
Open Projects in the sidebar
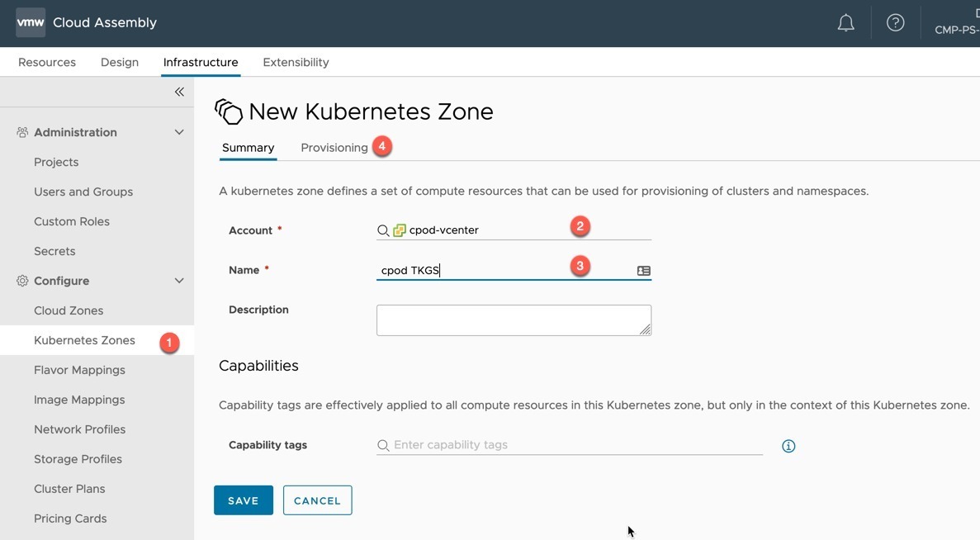click(56, 162)
